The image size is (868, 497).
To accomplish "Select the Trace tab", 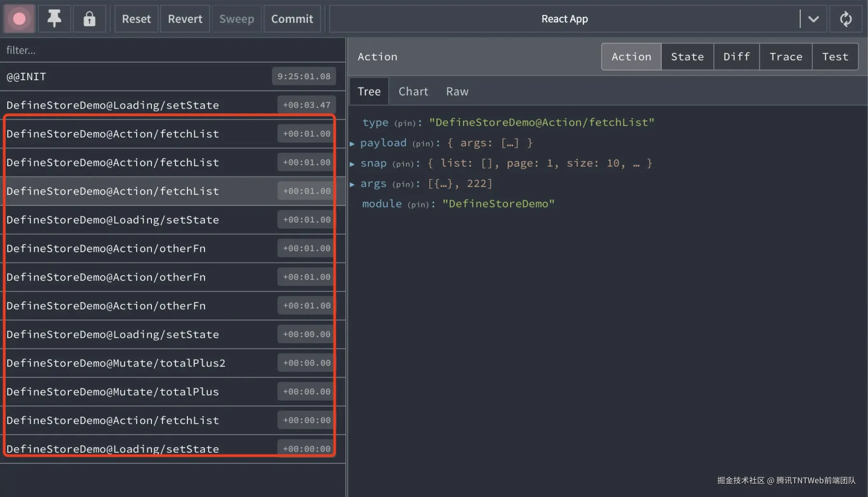I will click(x=786, y=57).
